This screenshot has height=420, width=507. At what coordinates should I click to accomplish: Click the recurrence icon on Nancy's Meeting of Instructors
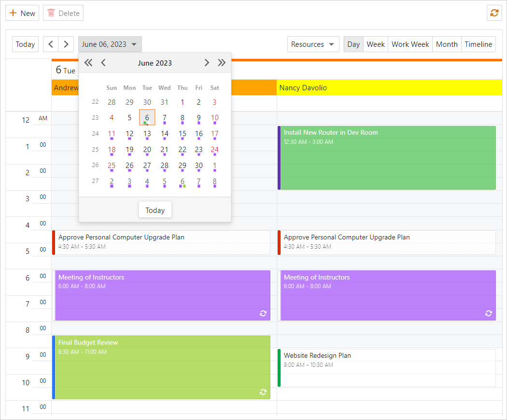pyautogui.click(x=488, y=313)
